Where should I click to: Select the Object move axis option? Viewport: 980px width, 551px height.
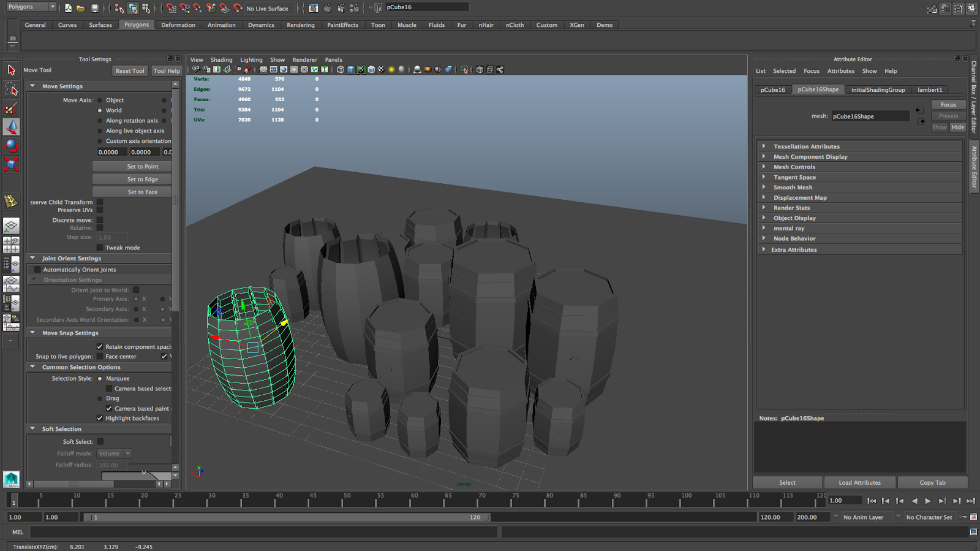pyautogui.click(x=100, y=101)
